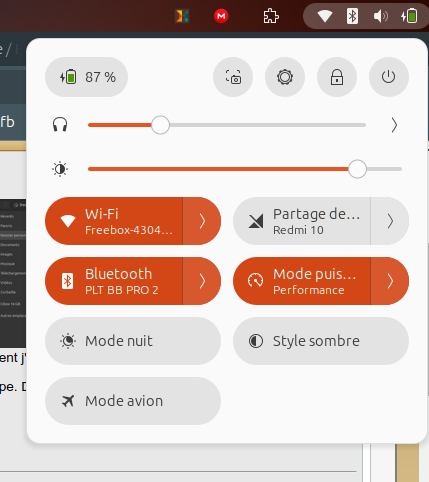Viewport: 429px width, 482px height.
Task: Expand the Partage de connexion arrow
Action: (390, 221)
